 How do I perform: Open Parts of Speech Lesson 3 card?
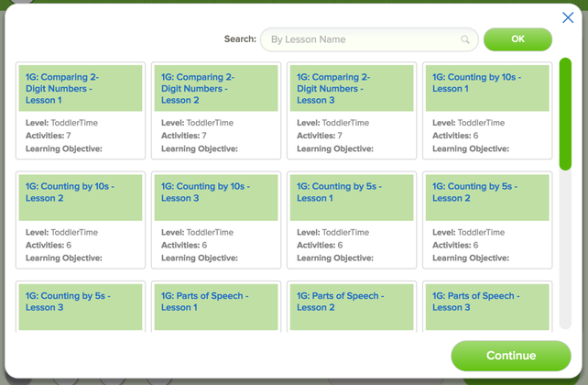487,306
